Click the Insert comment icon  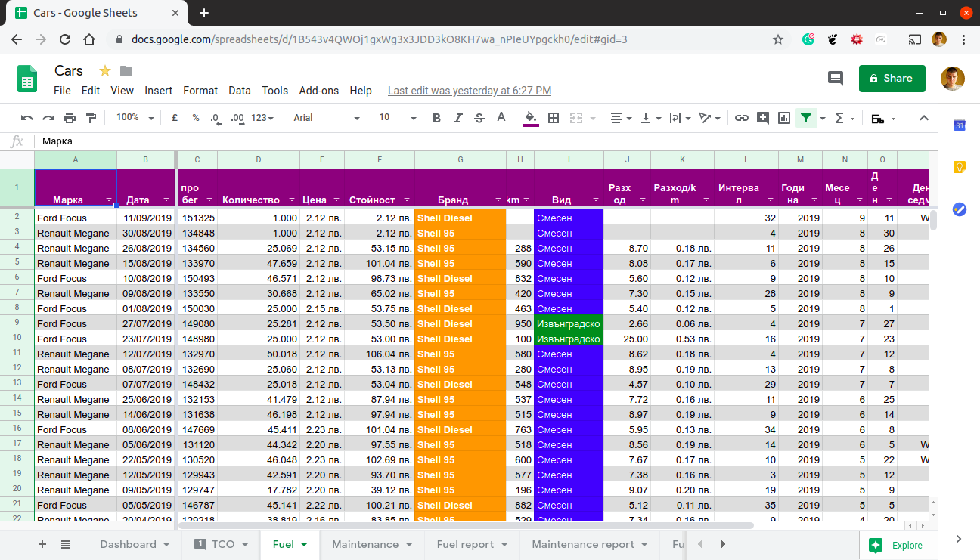tap(763, 118)
